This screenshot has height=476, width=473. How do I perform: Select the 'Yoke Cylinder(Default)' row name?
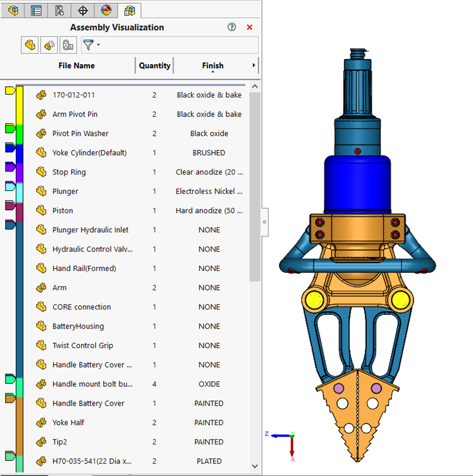point(89,153)
